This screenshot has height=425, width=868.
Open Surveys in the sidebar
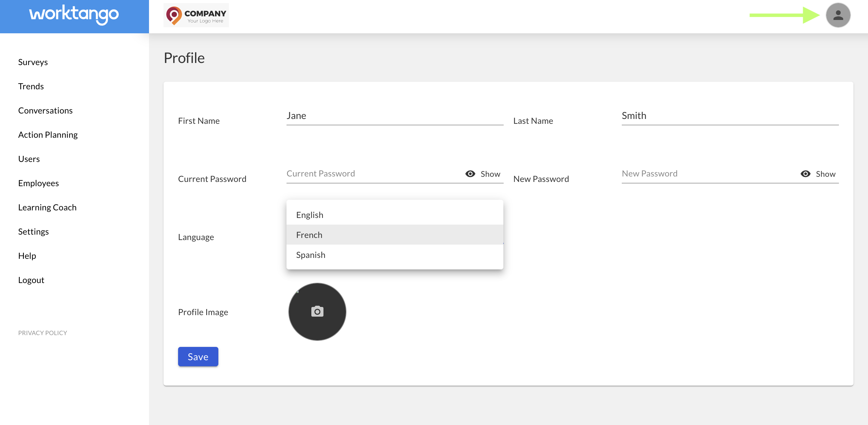pyautogui.click(x=33, y=62)
